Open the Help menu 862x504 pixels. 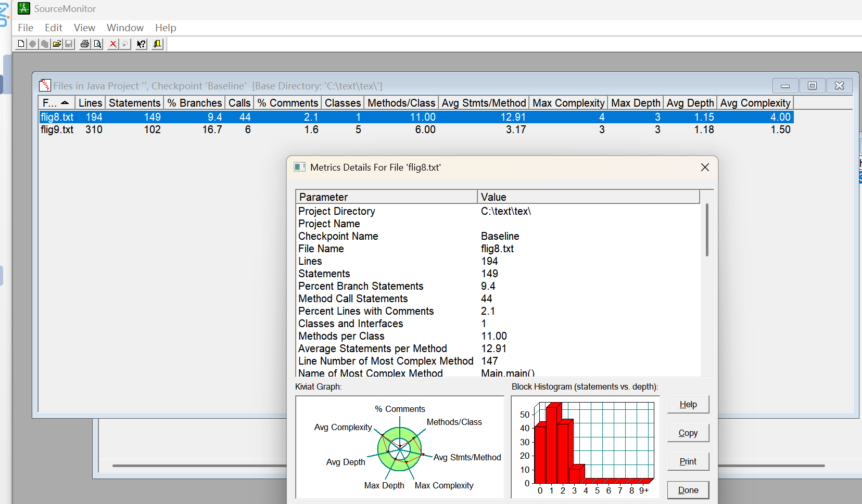tap(166, 28)
